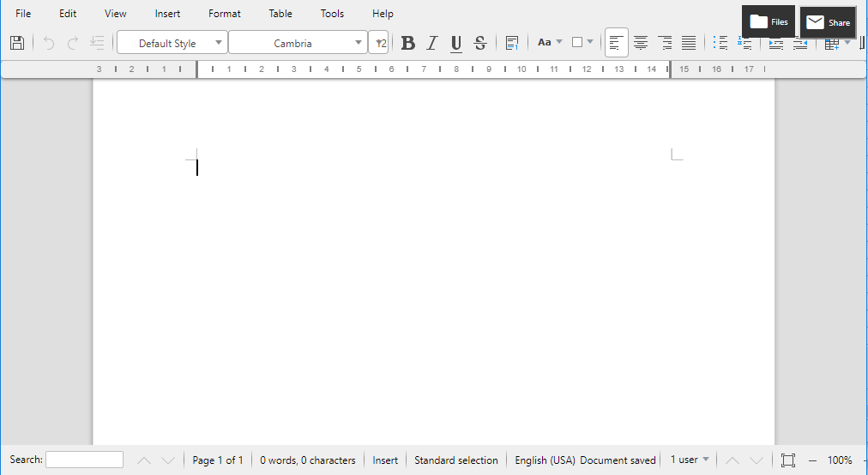Apply Strikethrough to text
The width and height of the screenshot is (868, 475).
coord(480,43)
